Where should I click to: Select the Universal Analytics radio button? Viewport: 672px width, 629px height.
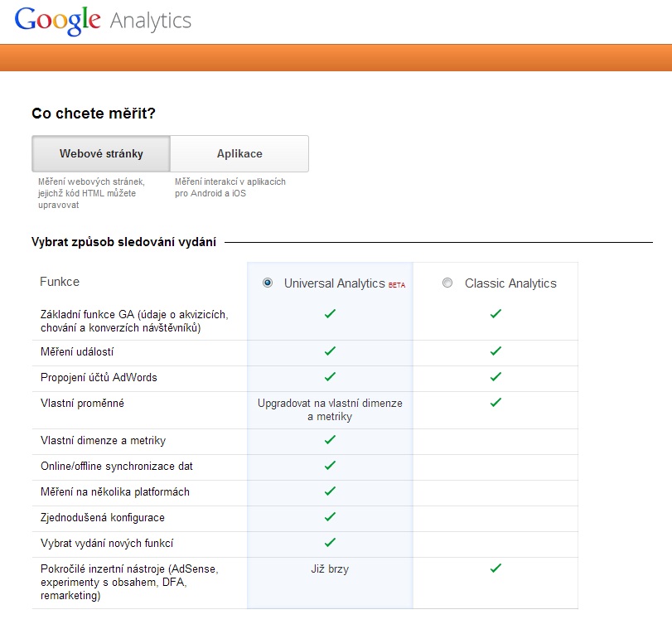[268, 283]
